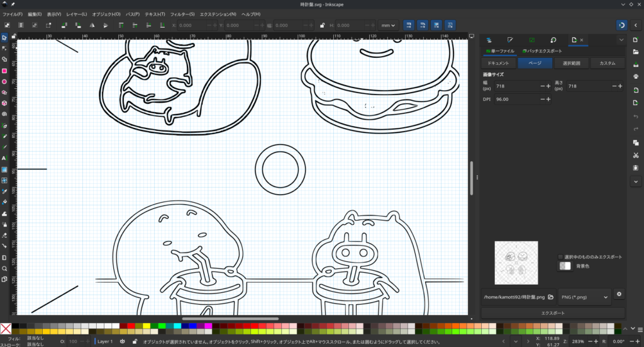
Task: Open the PNG file format dropdown
Action: 584,297
